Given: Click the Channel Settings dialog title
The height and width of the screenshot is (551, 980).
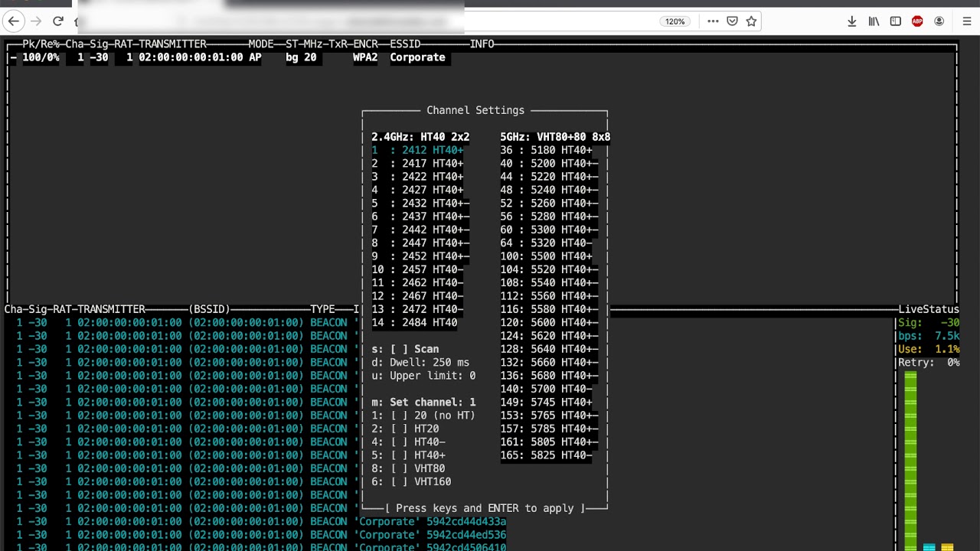Looking at the screenshot, I should coord(475,110).
